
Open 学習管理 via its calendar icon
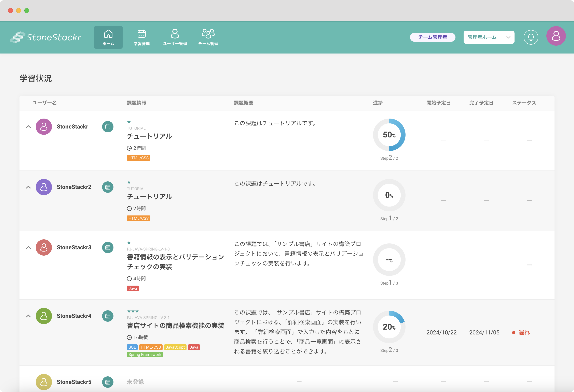[x=141, y=34]
